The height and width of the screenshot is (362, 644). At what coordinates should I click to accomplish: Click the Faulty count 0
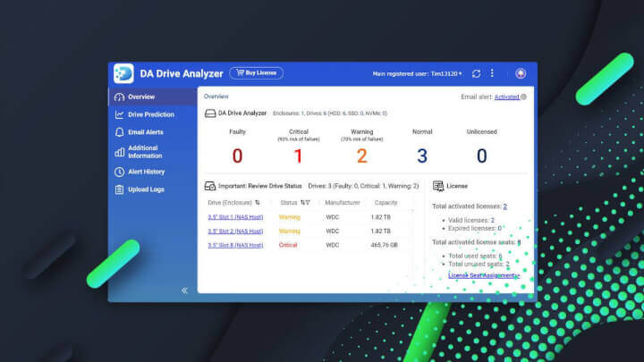point(237,156)
